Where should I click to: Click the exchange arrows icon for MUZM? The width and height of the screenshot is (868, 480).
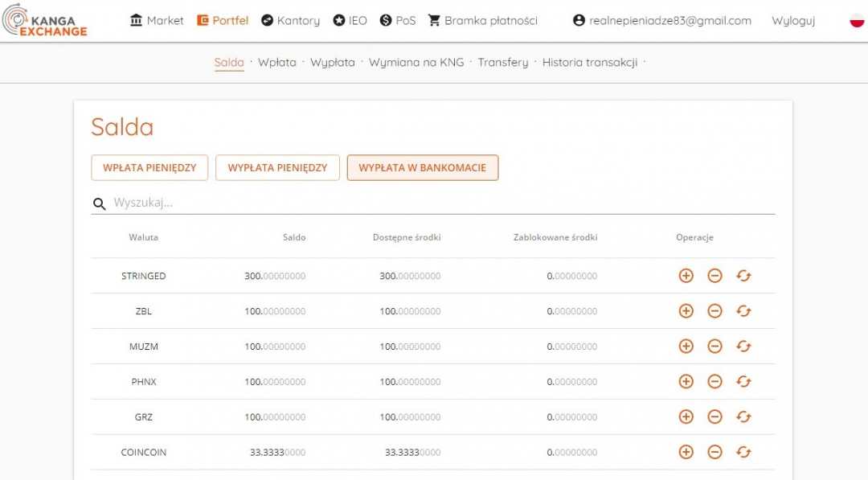(x=743, y=347)
